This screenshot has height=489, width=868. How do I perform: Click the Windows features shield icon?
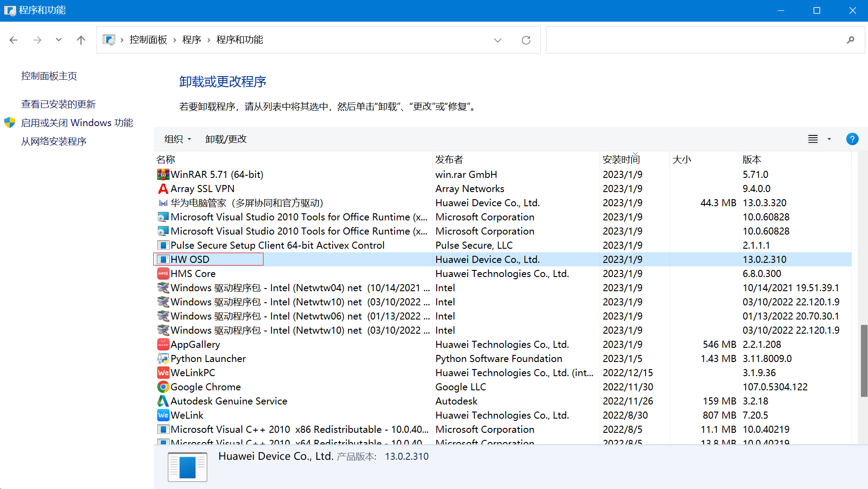tap(10, 123)
